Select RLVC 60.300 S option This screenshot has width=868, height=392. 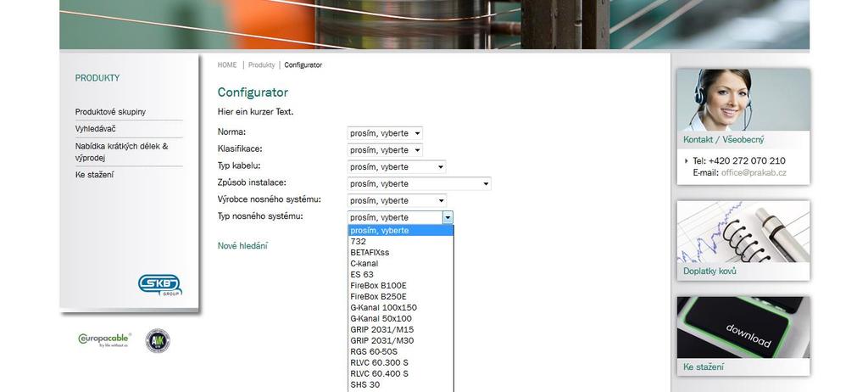pyautogui.click(x=400, y=362)
